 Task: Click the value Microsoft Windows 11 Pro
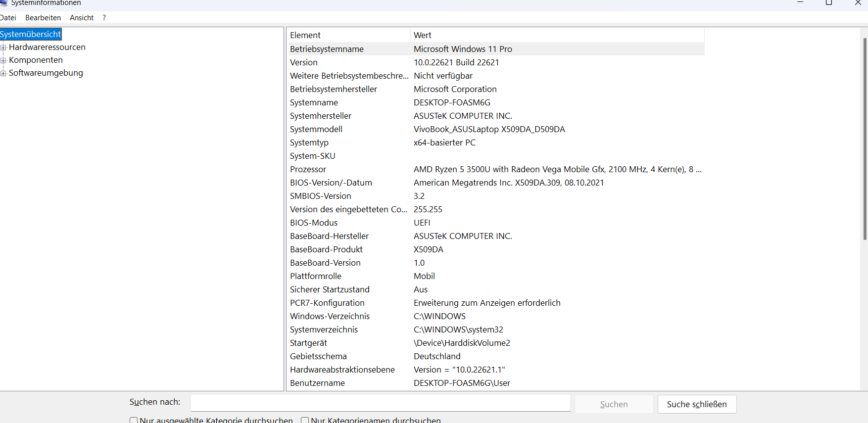(463, 49)
